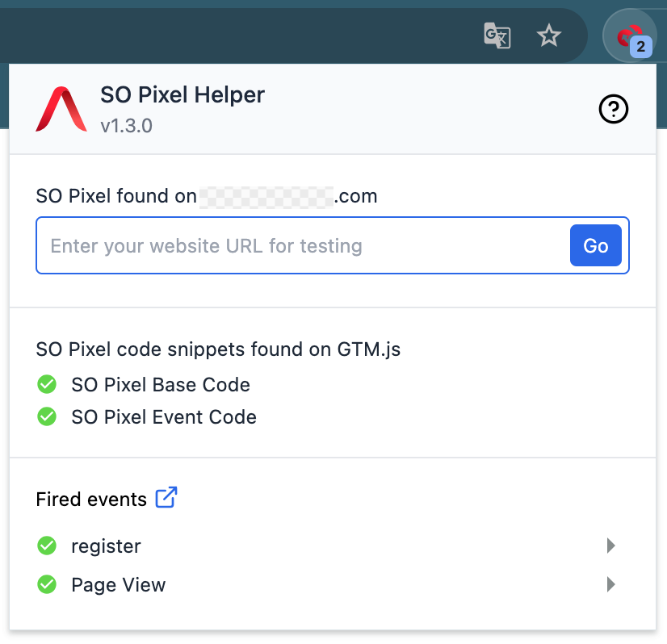Select the Page View fired event row
Viewport: 667px width, 644px height.
[323, 585]
